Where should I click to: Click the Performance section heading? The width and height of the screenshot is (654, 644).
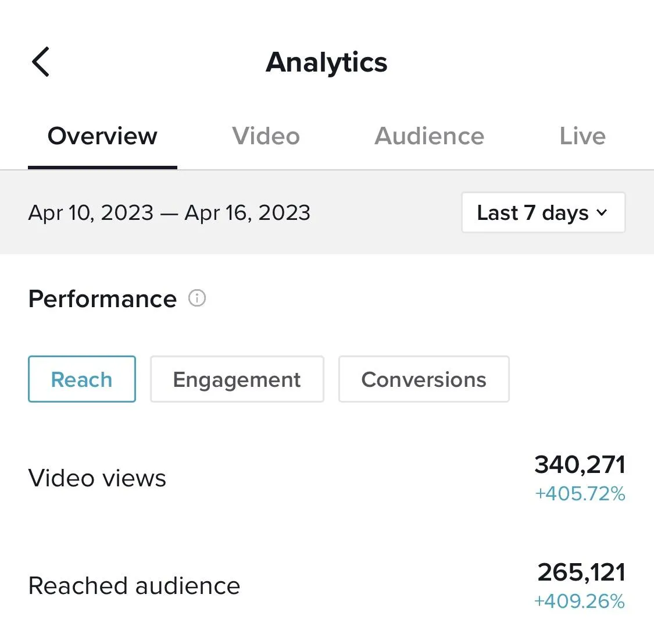pyautogui.click(x=102, y=299)
